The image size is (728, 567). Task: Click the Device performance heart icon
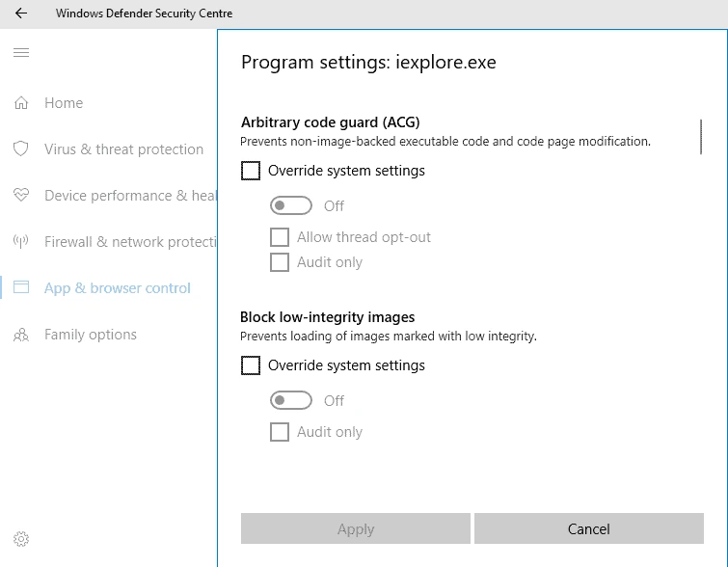21,195
